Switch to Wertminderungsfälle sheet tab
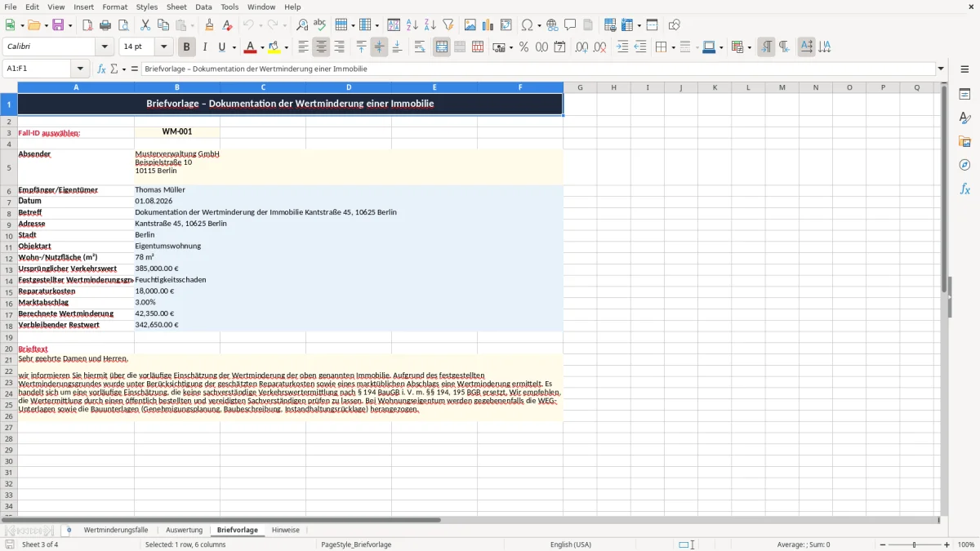The height and width of the screenshot is (551, 980). point(116,530)
